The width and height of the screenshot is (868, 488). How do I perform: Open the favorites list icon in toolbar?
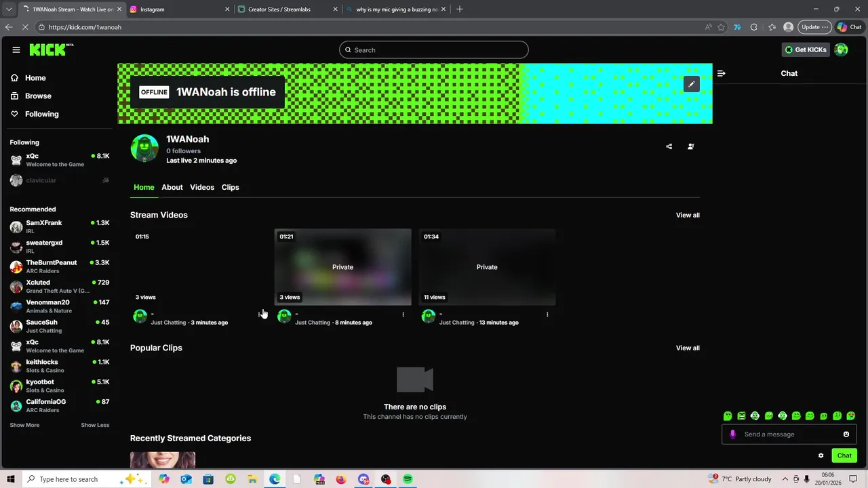coord(772,27)
